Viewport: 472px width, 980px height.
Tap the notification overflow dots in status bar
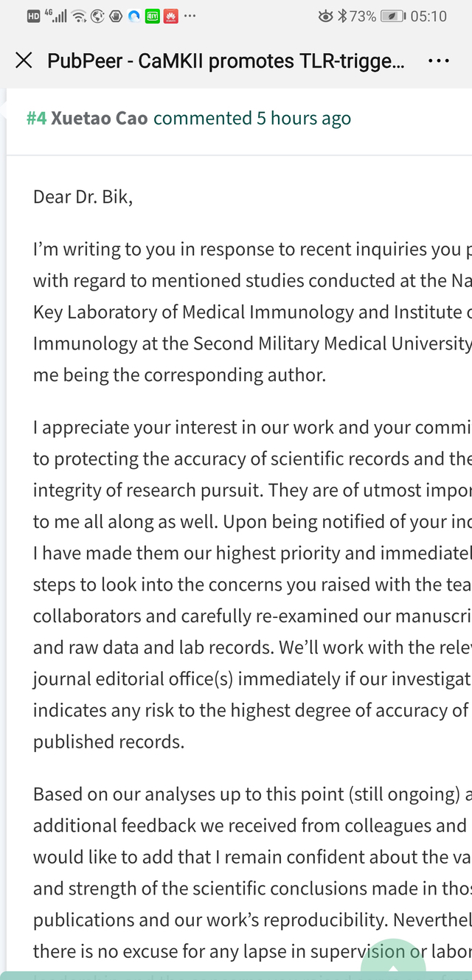click(x=190, y=16)
